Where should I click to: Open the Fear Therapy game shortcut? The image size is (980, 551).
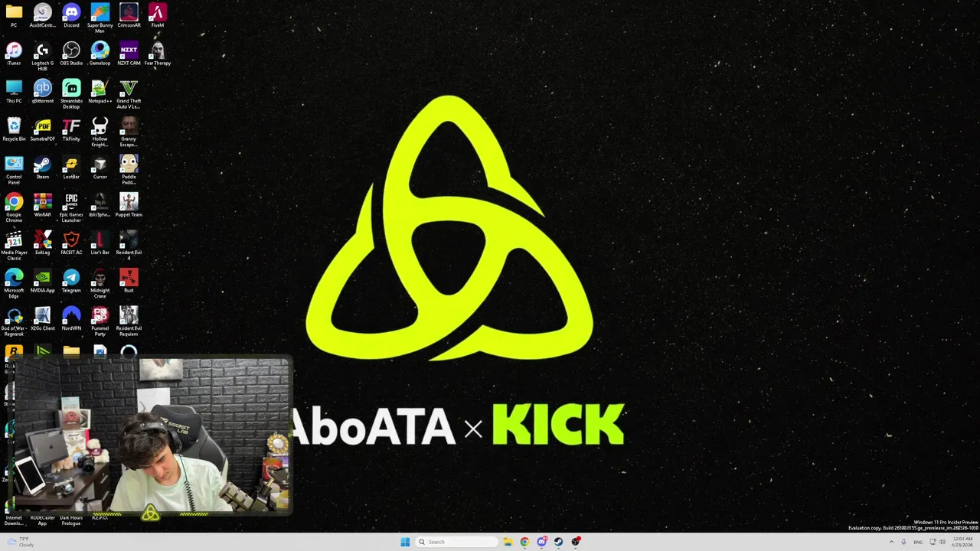157,54
